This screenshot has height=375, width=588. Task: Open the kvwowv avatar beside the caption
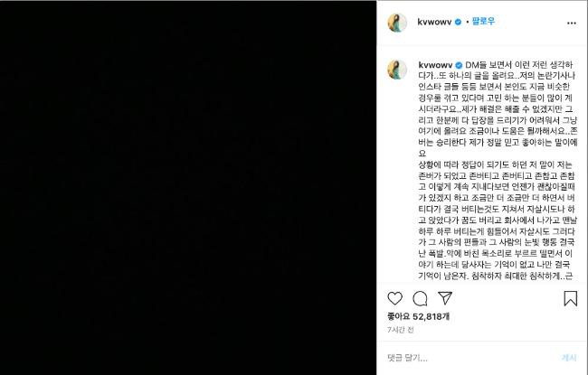click(397, 70)
